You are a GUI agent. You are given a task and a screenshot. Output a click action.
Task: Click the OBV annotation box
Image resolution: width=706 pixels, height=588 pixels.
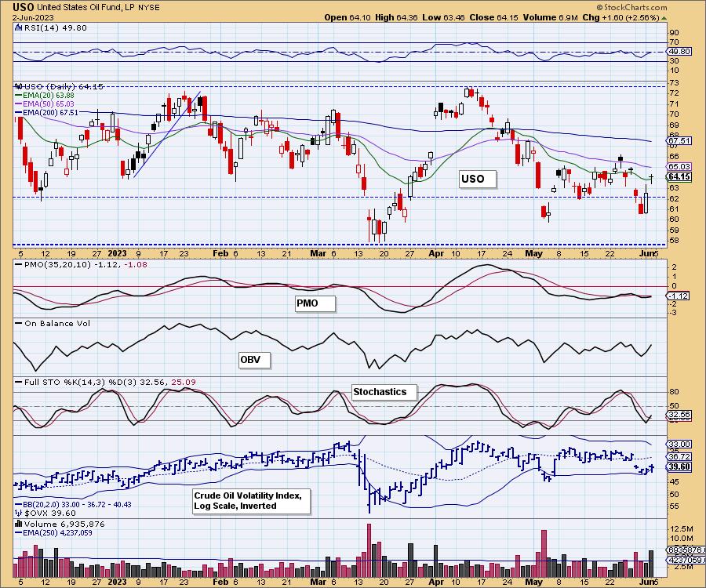tap(254, 360)
